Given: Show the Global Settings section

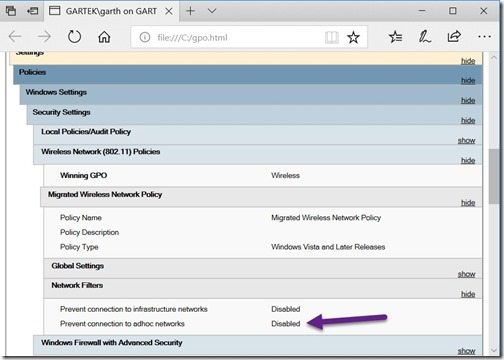Looking at the screenshot, I should click(x=466, y=274).
